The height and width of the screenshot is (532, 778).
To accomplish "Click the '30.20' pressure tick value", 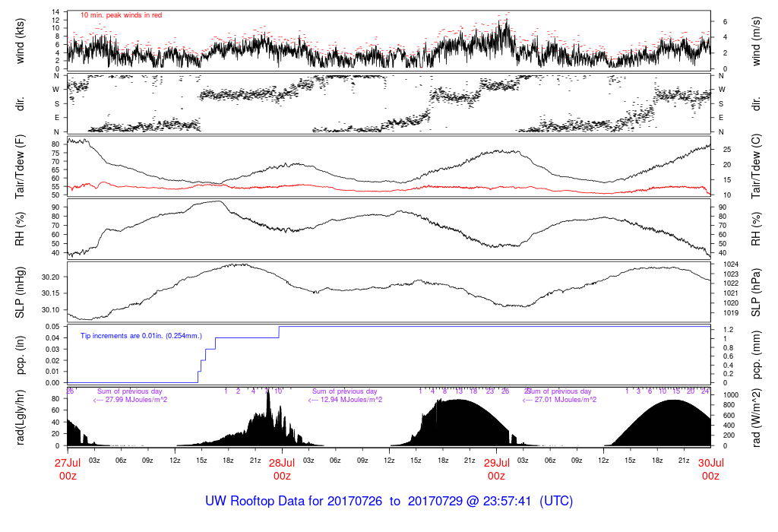I will [x=51, y=277].
